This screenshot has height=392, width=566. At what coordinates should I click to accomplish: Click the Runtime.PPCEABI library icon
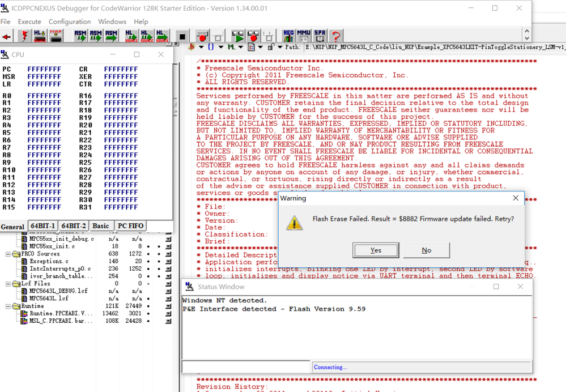click(x=24, y=313)
